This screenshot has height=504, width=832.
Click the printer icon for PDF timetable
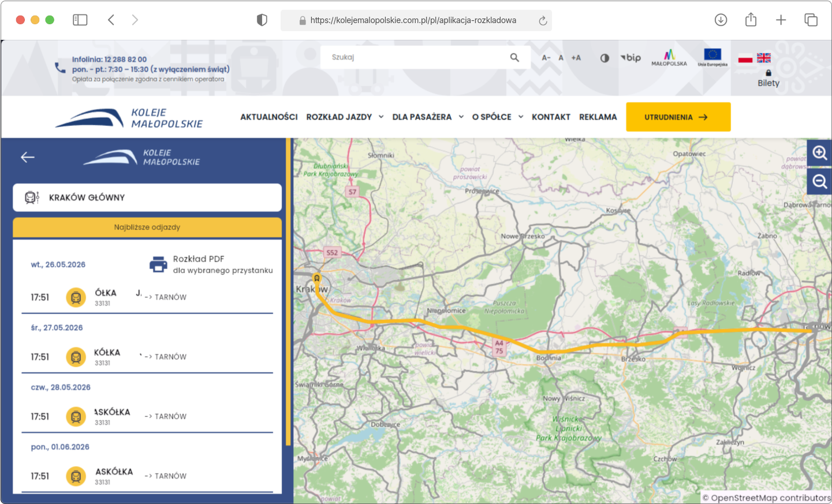(158, 264)
